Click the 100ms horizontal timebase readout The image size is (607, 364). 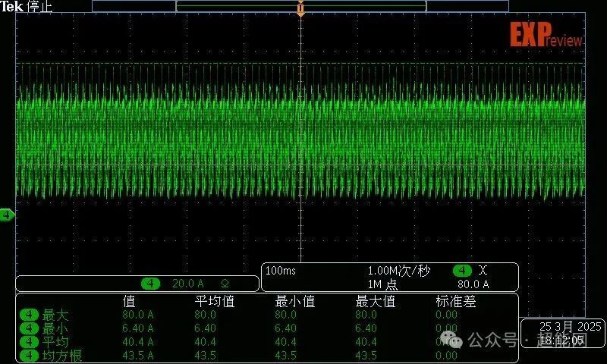point(281,271)
